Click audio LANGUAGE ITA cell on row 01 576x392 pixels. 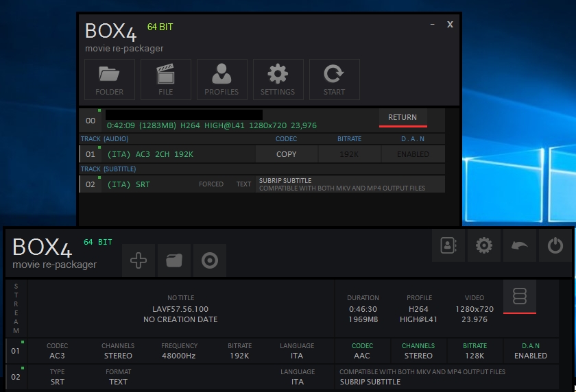point(297,351)
